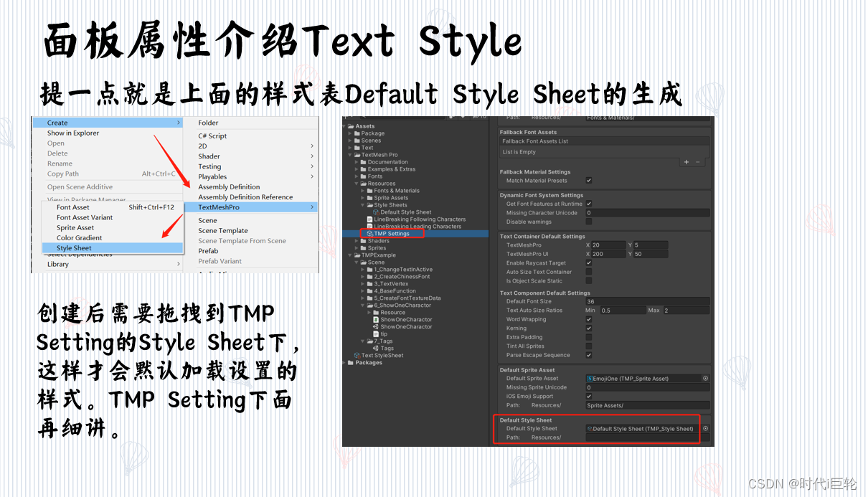868x497 pixels.
Task: Choose Prefab menu entry
Action: coord(208,251)
